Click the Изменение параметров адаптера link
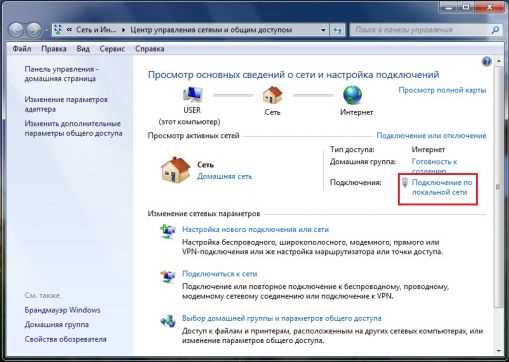The width and height of the screenshot is (509, 362). point(66,104)
